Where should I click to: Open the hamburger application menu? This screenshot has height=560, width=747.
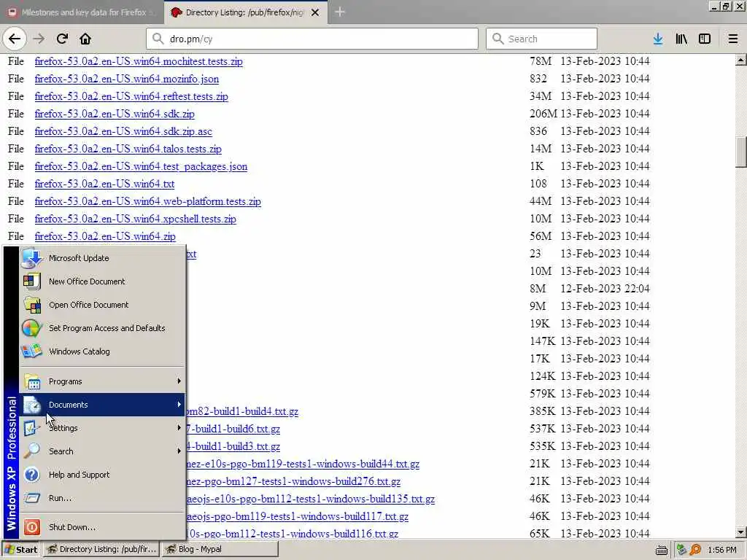click(x=732, y=39)
